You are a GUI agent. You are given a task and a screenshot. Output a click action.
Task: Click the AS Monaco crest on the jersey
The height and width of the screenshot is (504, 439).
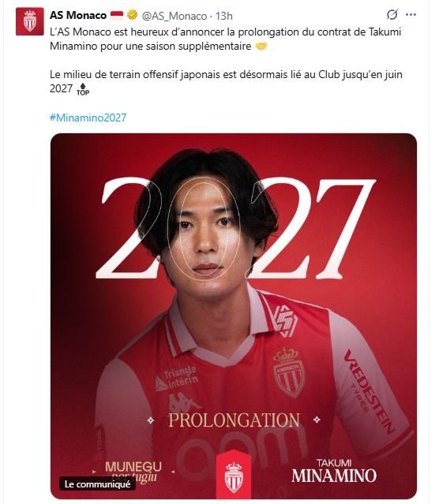[289, 373]
